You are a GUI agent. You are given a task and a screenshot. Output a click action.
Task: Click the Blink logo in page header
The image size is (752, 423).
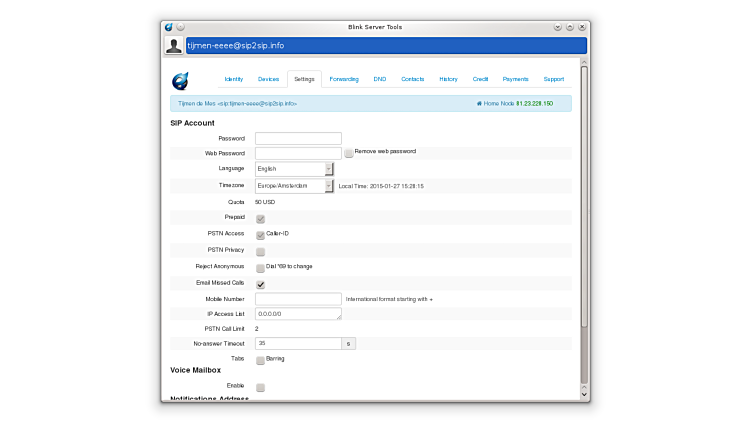[x=180, y=81]
